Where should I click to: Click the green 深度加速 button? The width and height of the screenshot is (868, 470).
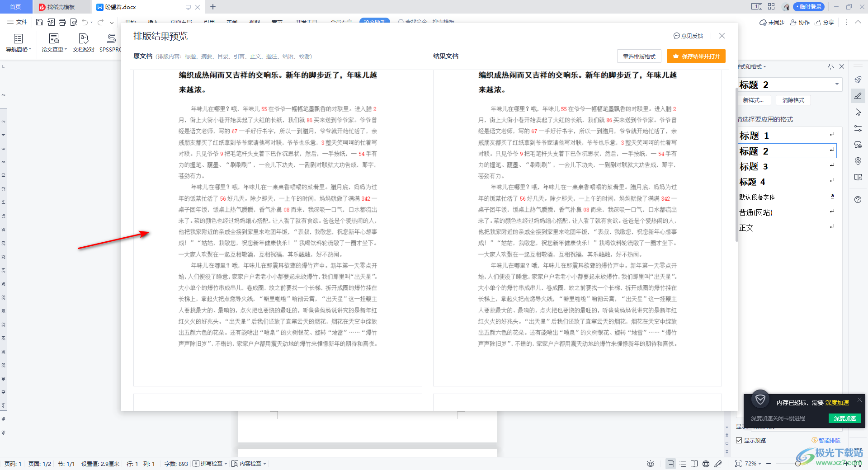844,418
